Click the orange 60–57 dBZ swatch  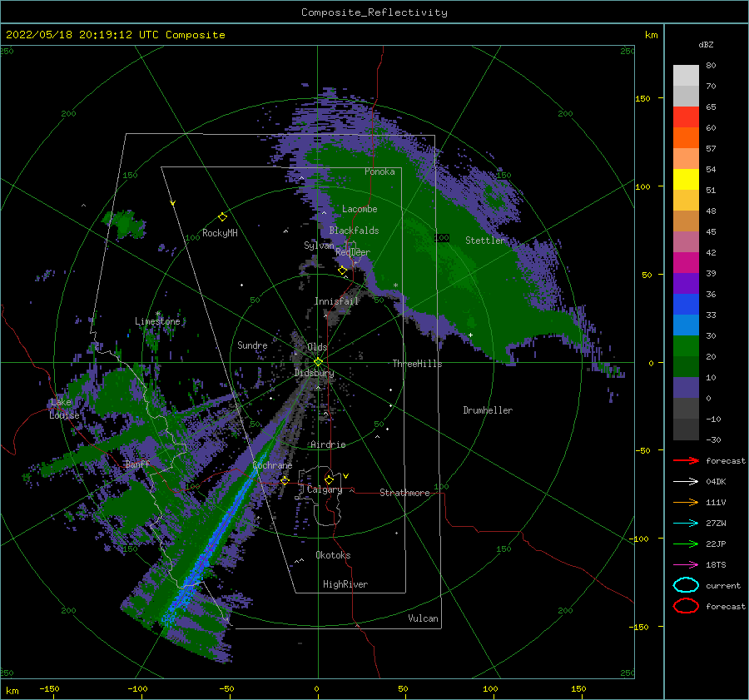(686, 138)
